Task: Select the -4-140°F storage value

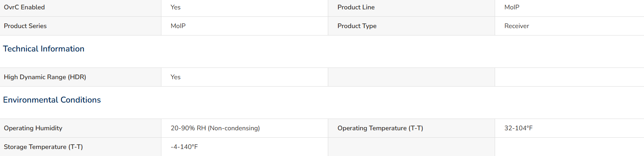Action: click(184, 147)
